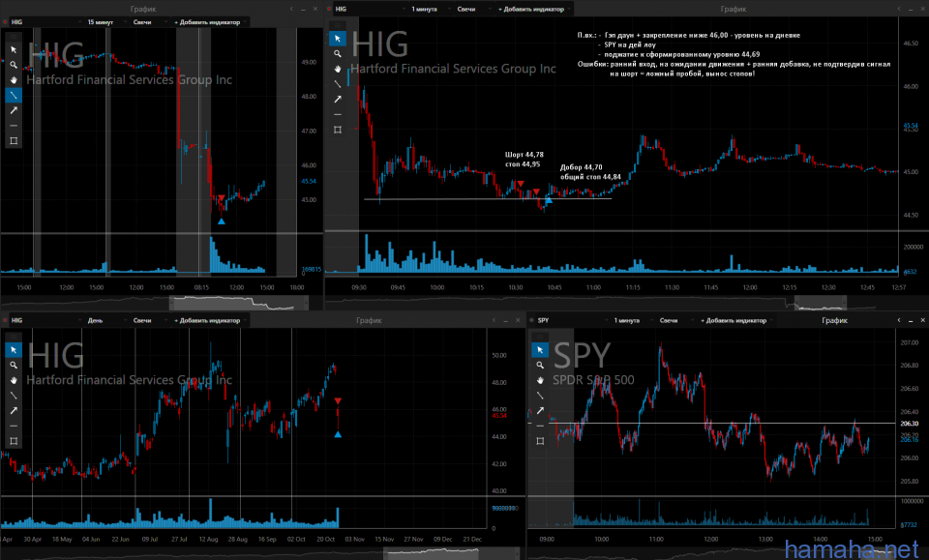The image size is (929, 560).
Task: Select the horizontal line tool in the SPY chart
Action: click(540, 426)
